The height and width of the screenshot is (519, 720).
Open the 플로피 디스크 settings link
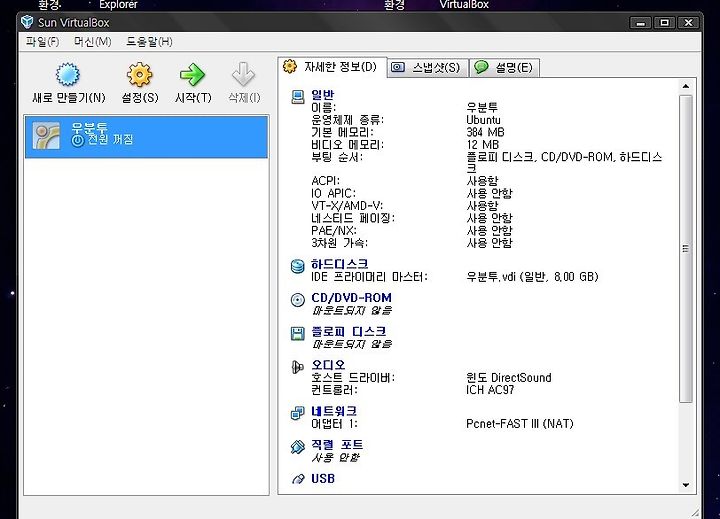click(349, 331)
